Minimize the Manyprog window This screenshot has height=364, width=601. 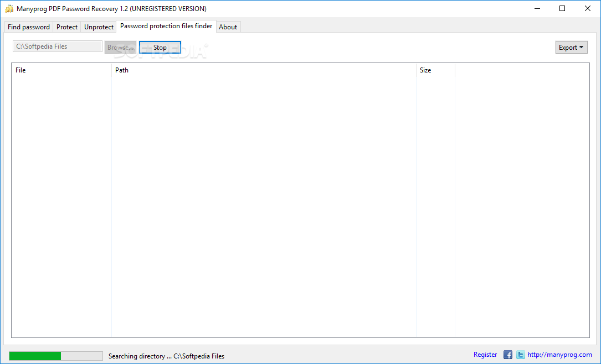coord(537,8)
